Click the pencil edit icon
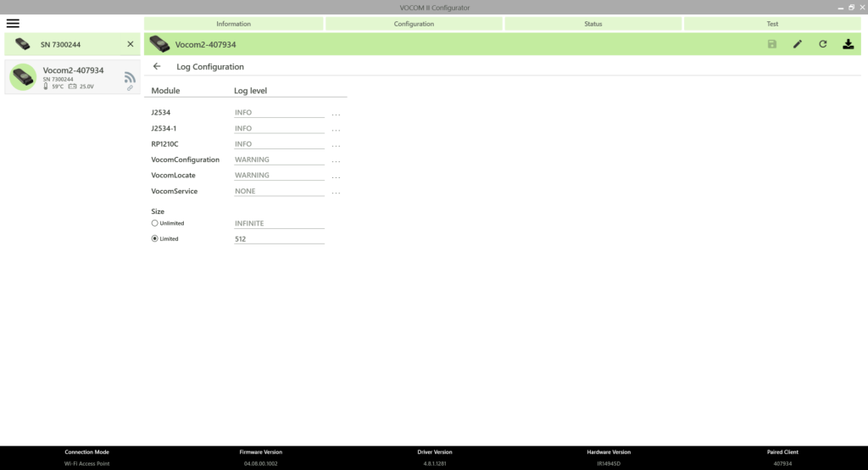 coord(797,44)
